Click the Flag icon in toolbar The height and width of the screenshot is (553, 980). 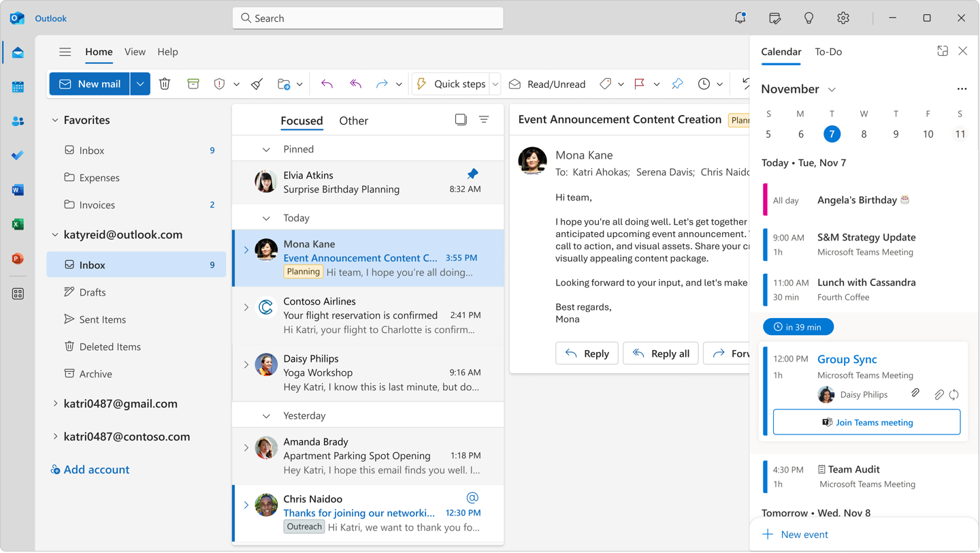pos(640,84)
